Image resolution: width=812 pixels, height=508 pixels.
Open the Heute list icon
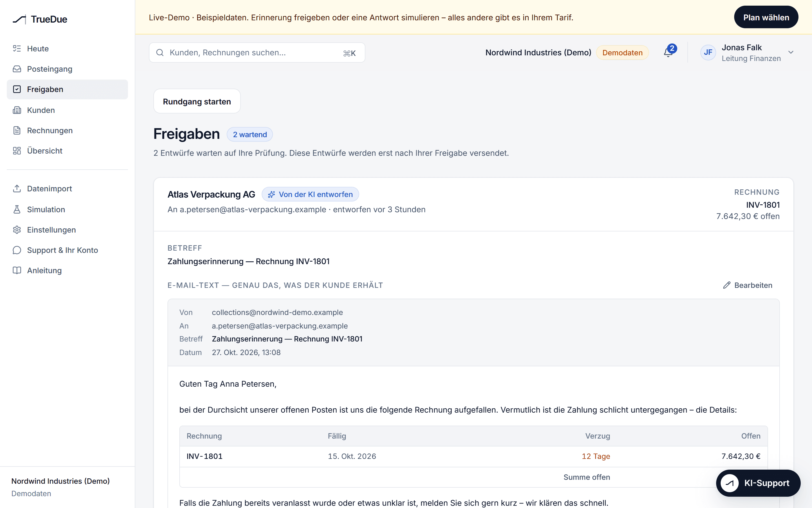click(17, 49)
